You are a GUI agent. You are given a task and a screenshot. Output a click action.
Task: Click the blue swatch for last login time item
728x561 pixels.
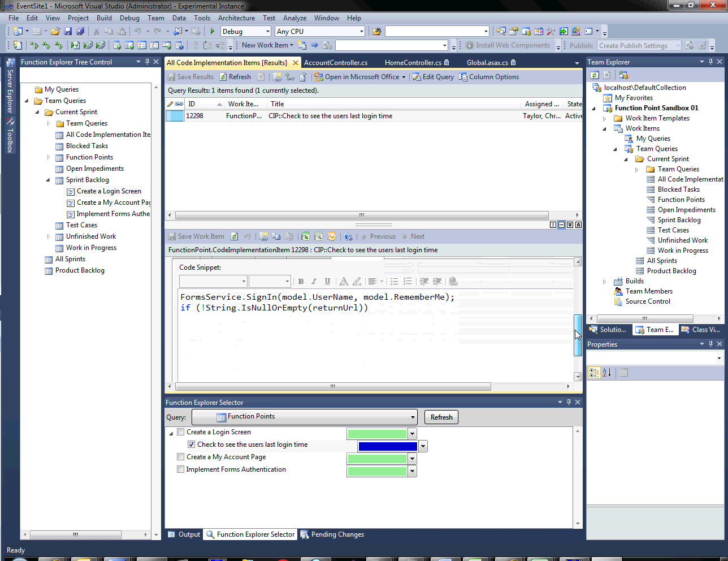point(388,446)
